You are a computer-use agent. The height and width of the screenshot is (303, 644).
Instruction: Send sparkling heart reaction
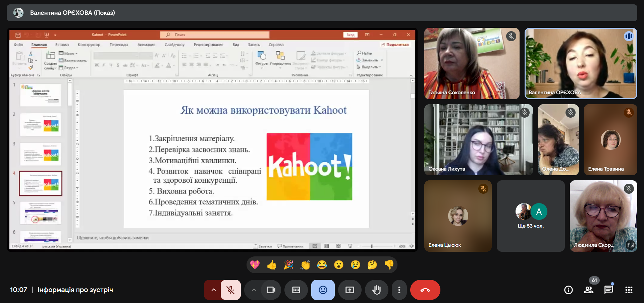pyautogui.click(x=255, y=265)
